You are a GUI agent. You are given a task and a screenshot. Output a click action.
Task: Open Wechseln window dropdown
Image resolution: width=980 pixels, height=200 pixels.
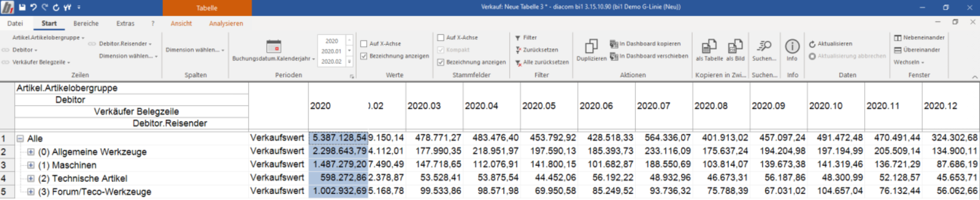[909, 62]
